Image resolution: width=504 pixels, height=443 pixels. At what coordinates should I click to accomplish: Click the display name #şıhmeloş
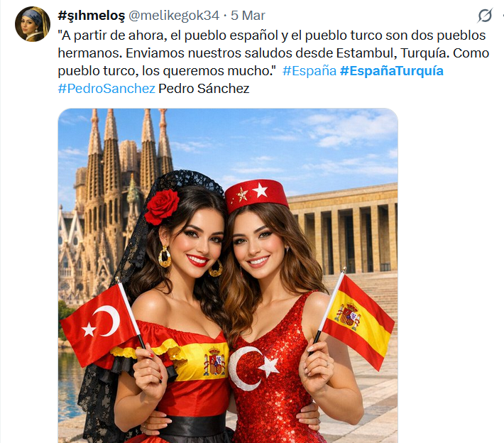(91, 16)
